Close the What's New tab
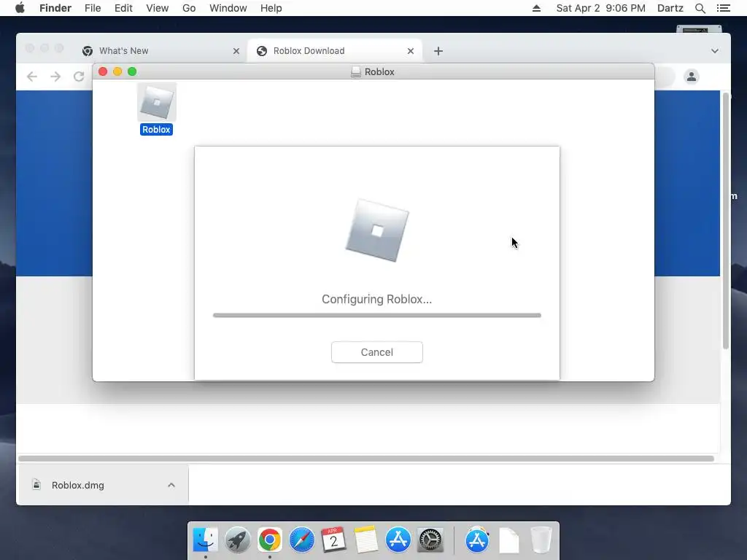The height and width of the screenshot is (560, 747). [236, 51]
